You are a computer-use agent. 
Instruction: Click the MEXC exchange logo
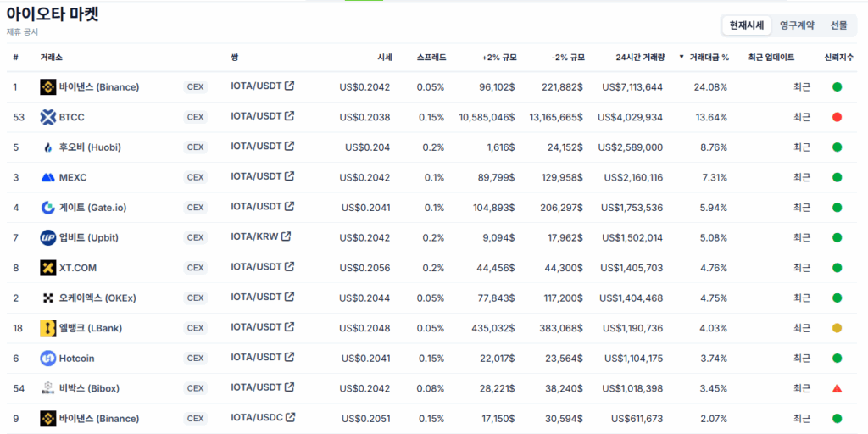pyautogui.click(x=48, y=177)
